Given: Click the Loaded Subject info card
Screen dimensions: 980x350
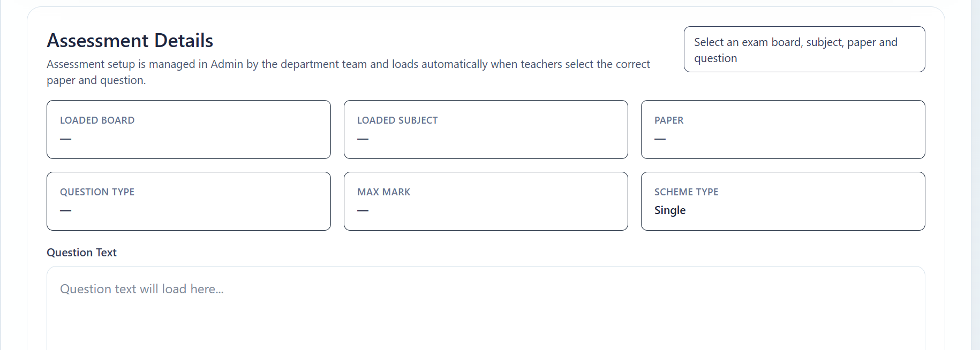Looking at the screenshot, I should (x=485, y=130).
